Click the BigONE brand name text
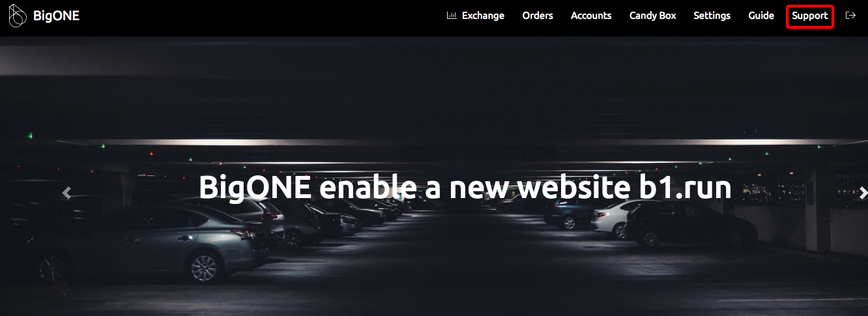 click(x=56, y=16)
